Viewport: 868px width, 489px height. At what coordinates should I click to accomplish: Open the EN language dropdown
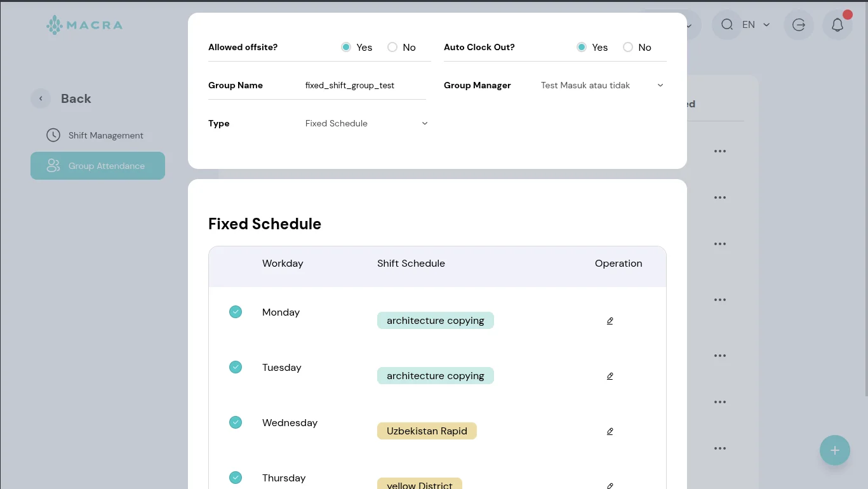(756, 25)
